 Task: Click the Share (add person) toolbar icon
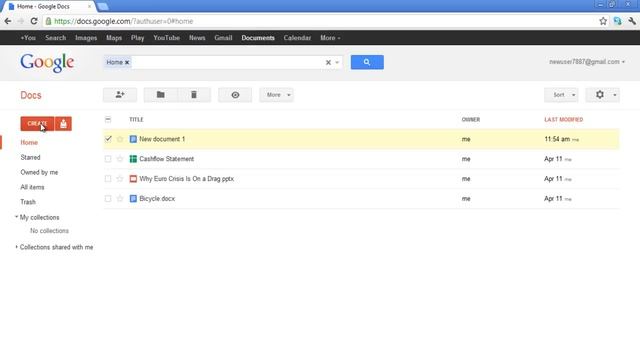tap(120, 95)
